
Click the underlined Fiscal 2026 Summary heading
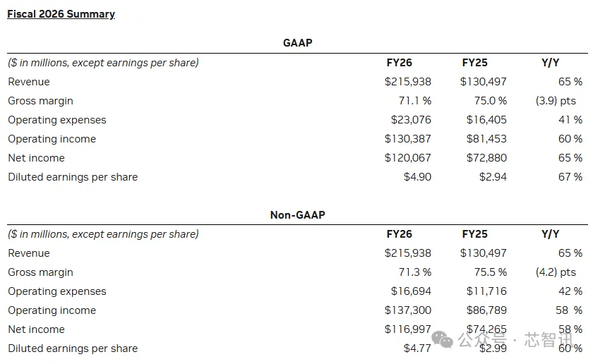click(61, 14)
